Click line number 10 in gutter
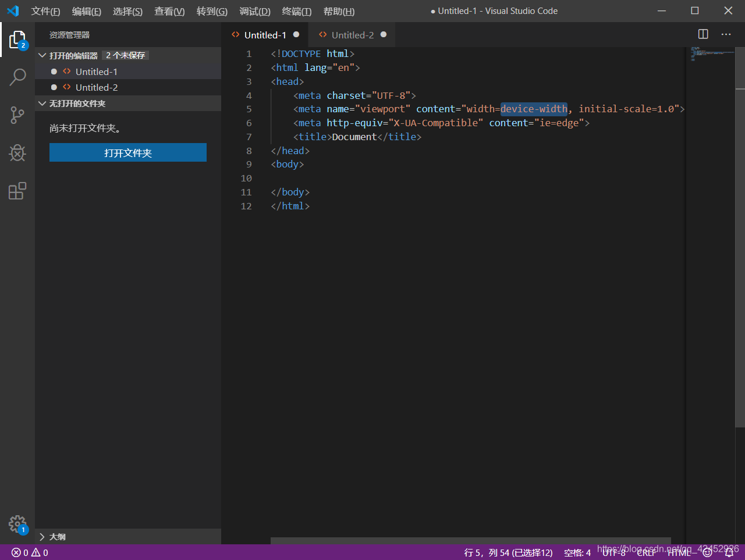The image size is (745, 560). pos(246,178)
